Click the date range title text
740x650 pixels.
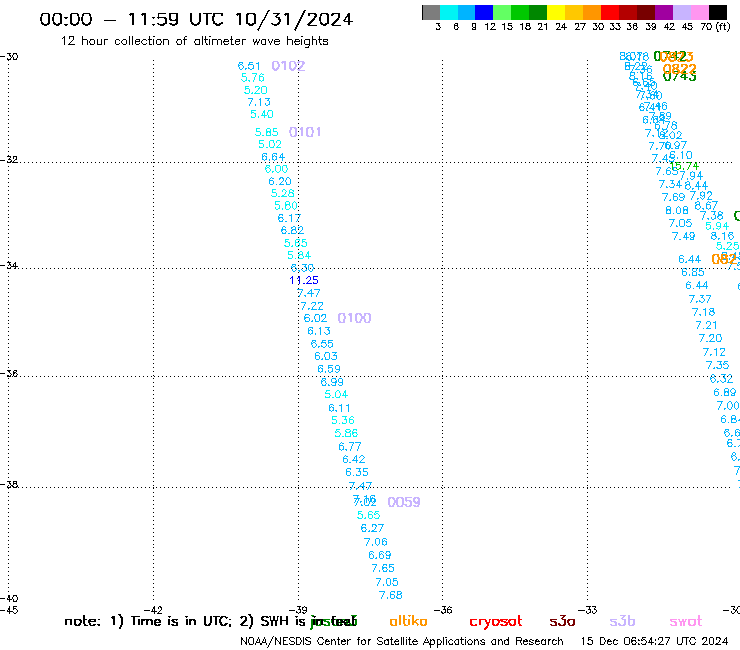pyautogui.click(x=196, y=19)
